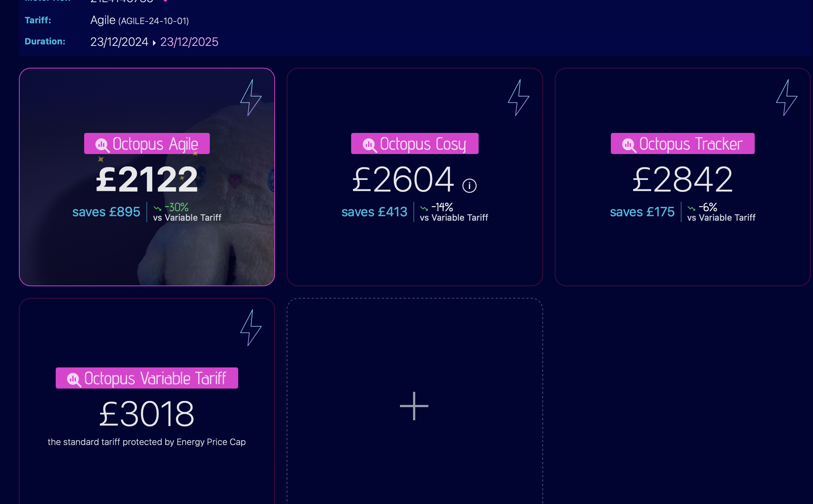This screenshot has width=813, height=504.
Task: Click magnifier chart icon in Octopus Tracker badge
Action: (629, 145)
